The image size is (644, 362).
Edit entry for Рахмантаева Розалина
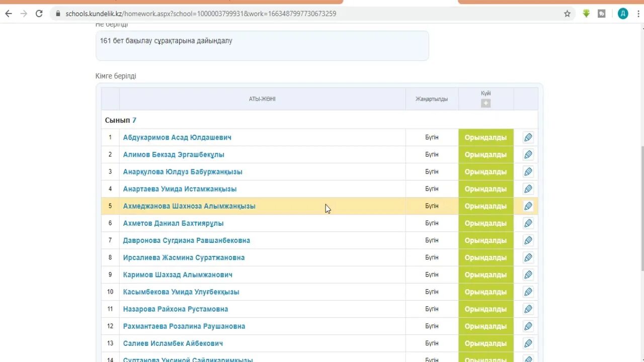coord(528,326)
